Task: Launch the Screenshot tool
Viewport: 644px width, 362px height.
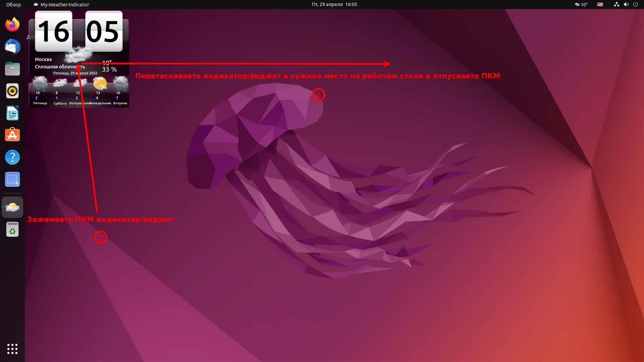Action: coord(12,179)
